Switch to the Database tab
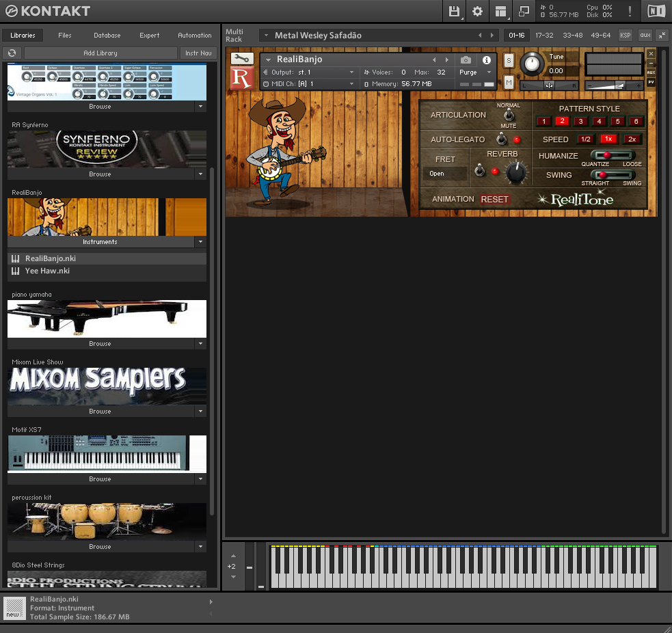Image resolution: width=672 pixels, height=633 pixels. pos(107,35)
